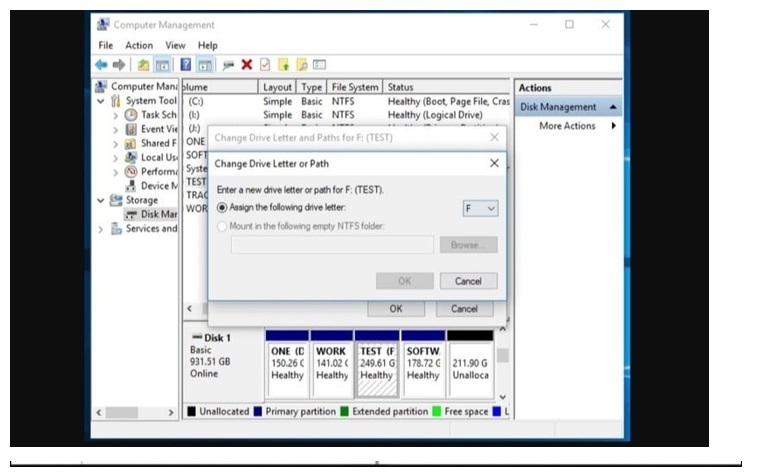Click the Help question mark toolbar icon
Image resolution: width=765 pixels, height=476 pixels.
[185, 64]
